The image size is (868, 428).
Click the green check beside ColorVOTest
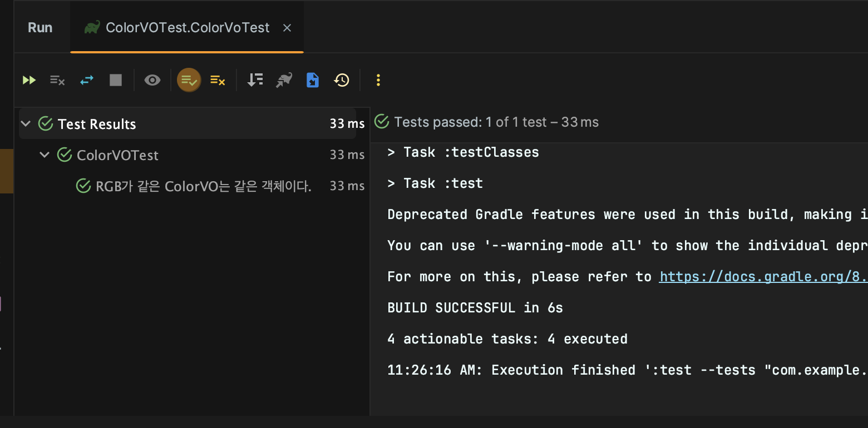pos(65,155)
